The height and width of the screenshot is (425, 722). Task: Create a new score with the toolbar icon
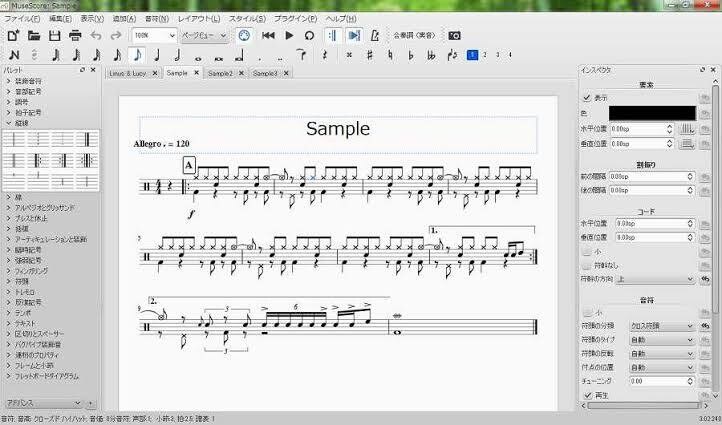click(13, 35)
